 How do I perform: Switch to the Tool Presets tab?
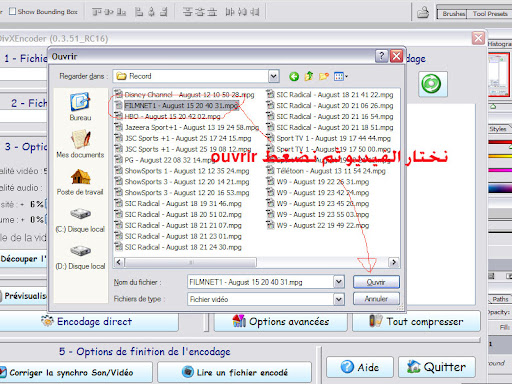489,14
